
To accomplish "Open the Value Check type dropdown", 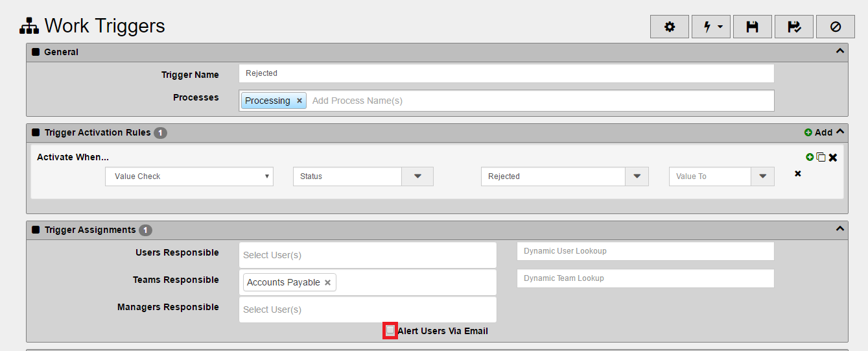I will (189, 176).
